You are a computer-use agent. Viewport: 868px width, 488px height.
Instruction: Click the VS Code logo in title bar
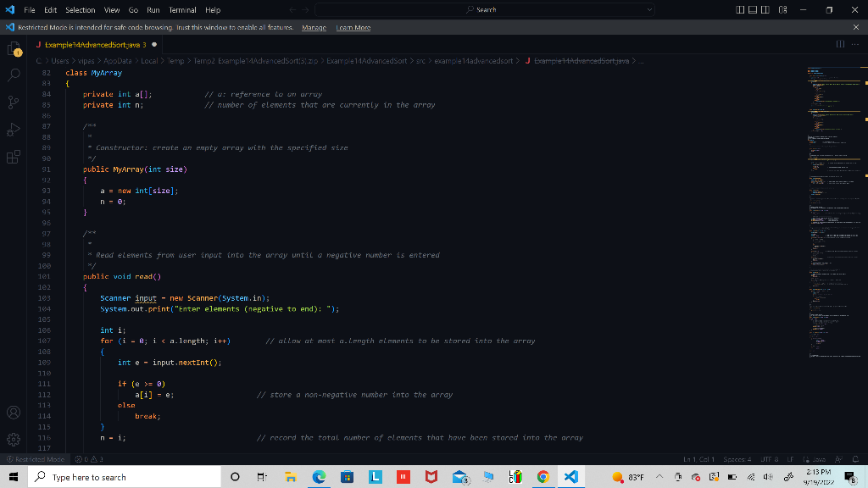[10, 9]
